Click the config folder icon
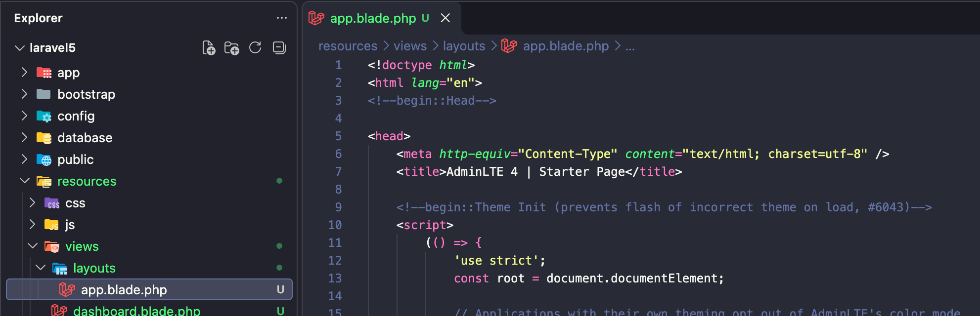 click(44, 117)
